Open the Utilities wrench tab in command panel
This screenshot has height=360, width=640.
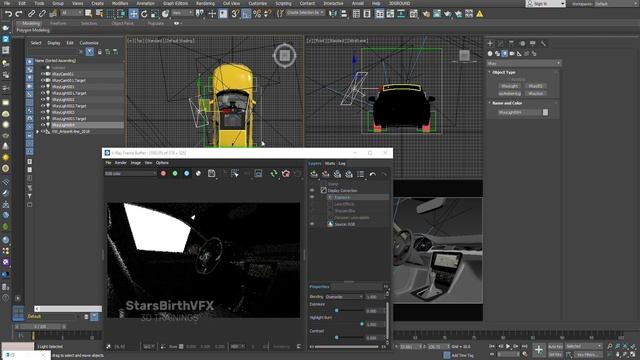543,43
